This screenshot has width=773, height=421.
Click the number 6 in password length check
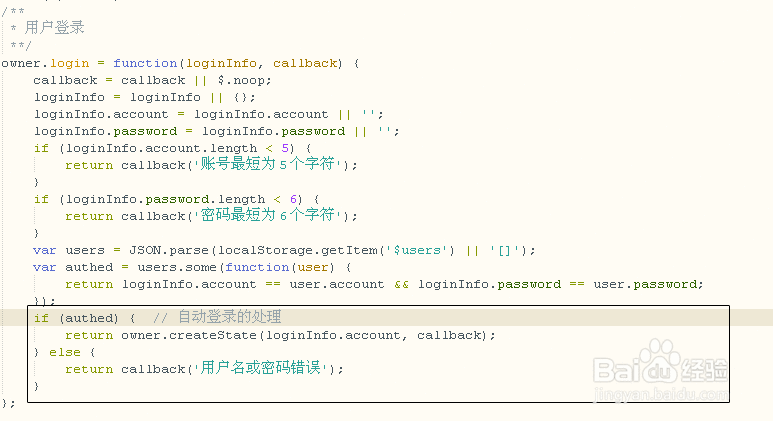293,199
